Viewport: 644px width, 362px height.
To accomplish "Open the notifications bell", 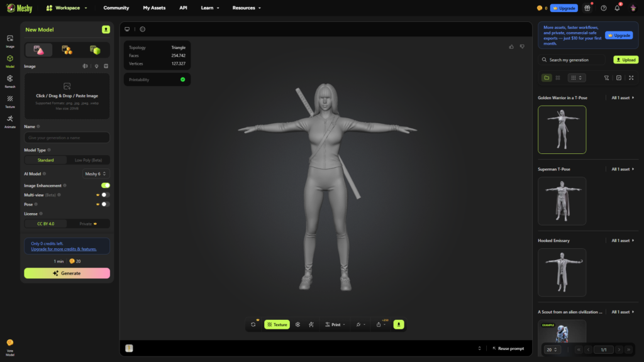I will tap(617, 8).
